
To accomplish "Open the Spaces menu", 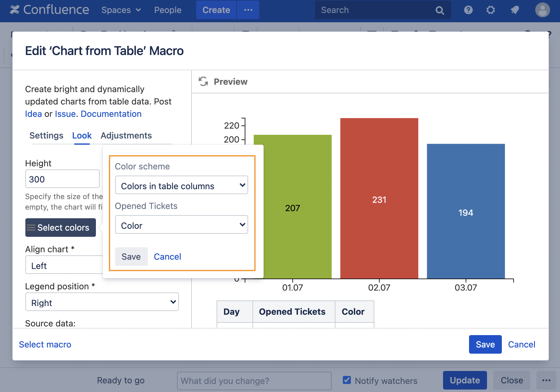I will click(121, 10).
